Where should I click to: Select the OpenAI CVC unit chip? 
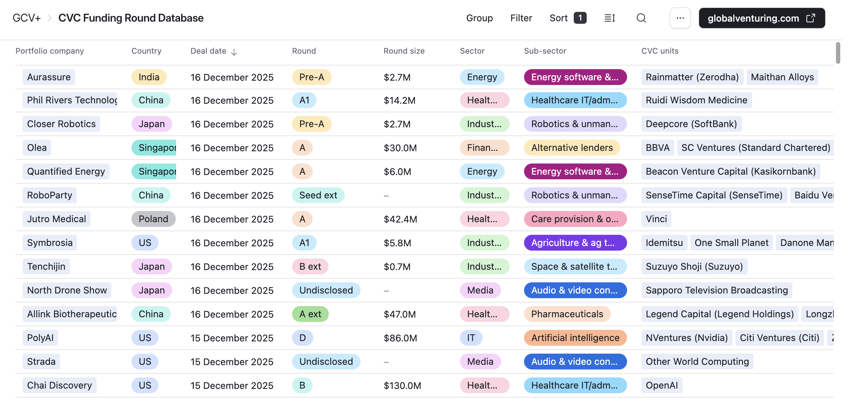pyautogui.click(x=661, y=385)
